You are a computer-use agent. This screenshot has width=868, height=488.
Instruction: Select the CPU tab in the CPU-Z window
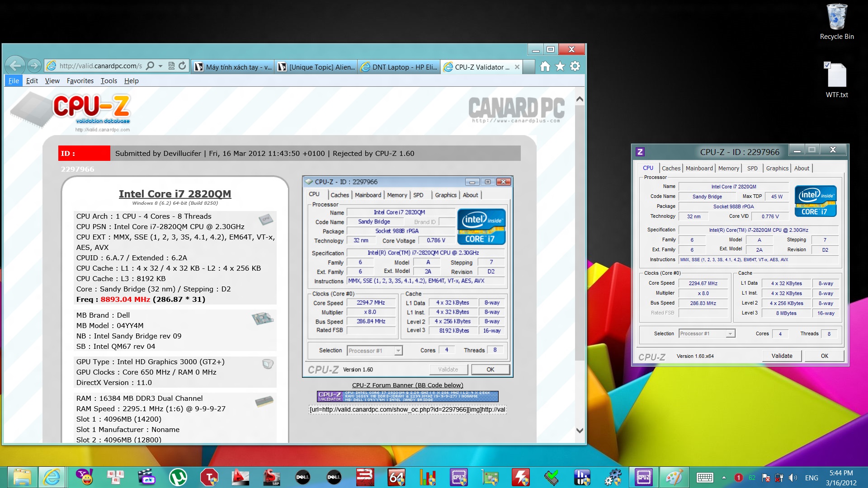pyautogui.click(x=648, y=168)
